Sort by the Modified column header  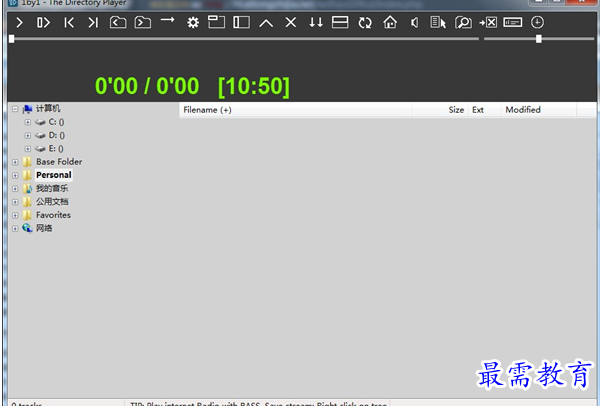tap(539, 110)
